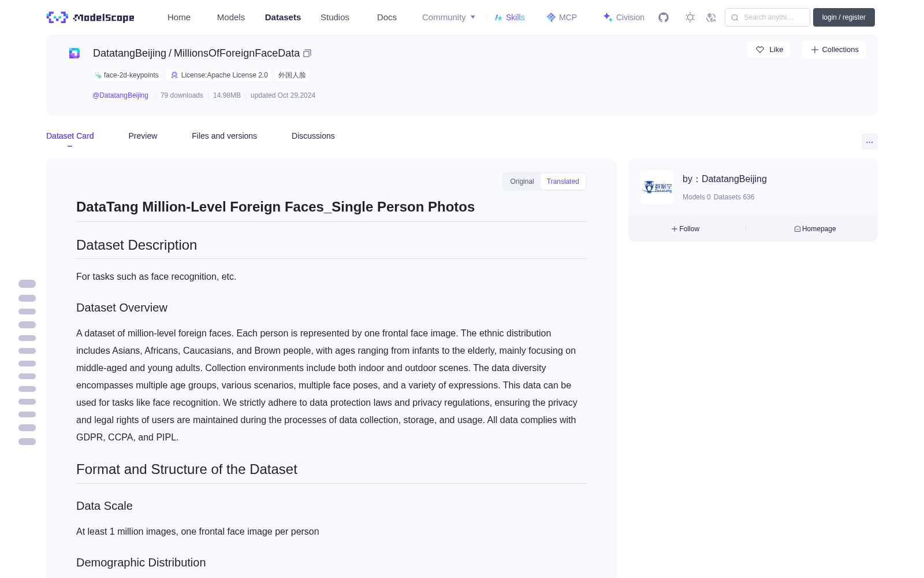Switch site language with the translate icon

[711, 17]
